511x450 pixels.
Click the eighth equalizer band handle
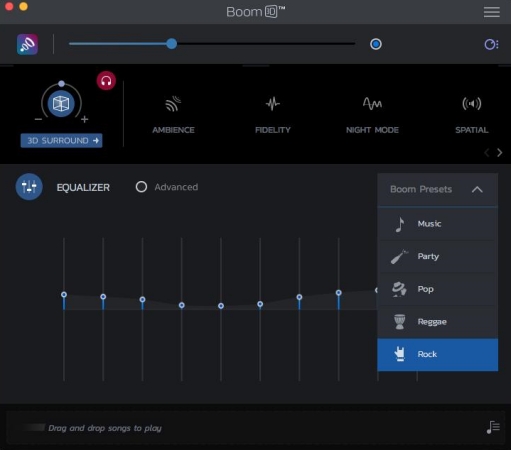[x=339, y=293]
